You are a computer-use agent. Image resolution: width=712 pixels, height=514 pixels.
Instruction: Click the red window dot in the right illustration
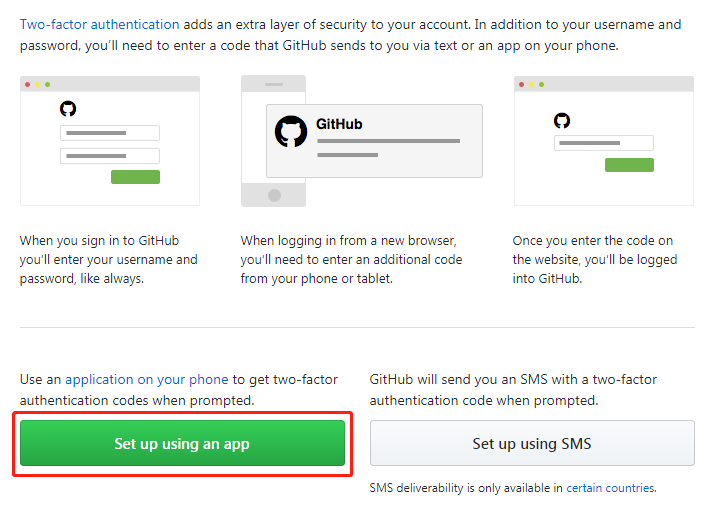[522, 85]
